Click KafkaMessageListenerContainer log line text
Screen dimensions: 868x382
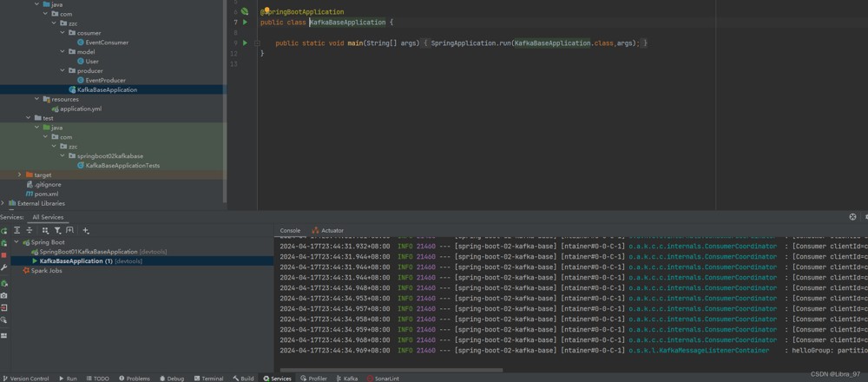(699, 351)
